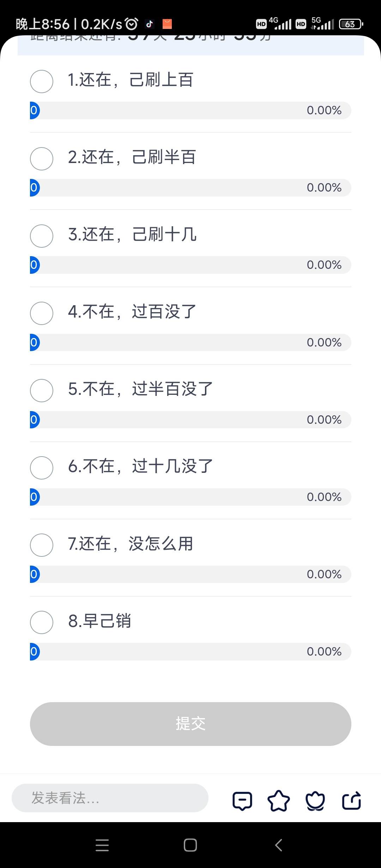This screenshot has width=381, height=868.
Task: Open the recent apps menu icon
Action: (x=102, y=845)
